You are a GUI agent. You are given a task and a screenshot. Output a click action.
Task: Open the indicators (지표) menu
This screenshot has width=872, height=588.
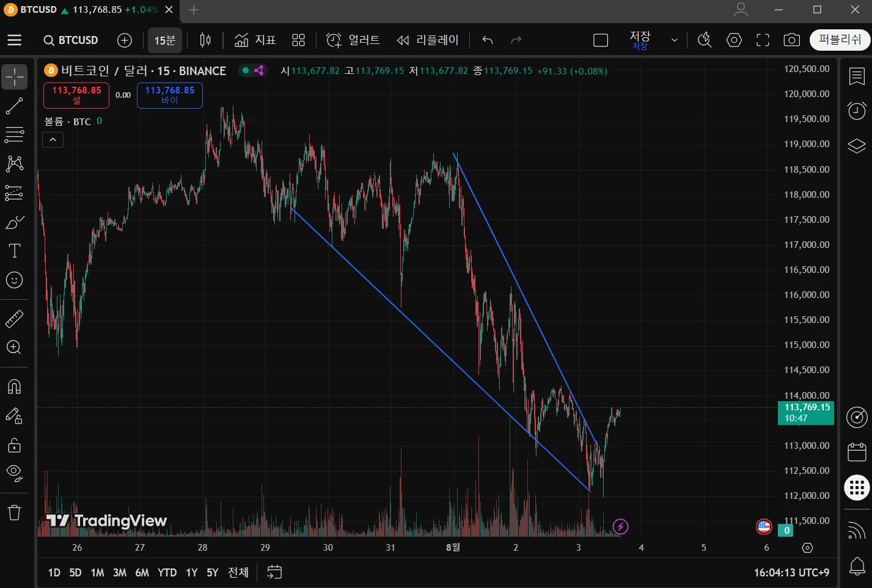tap(255, 40)
